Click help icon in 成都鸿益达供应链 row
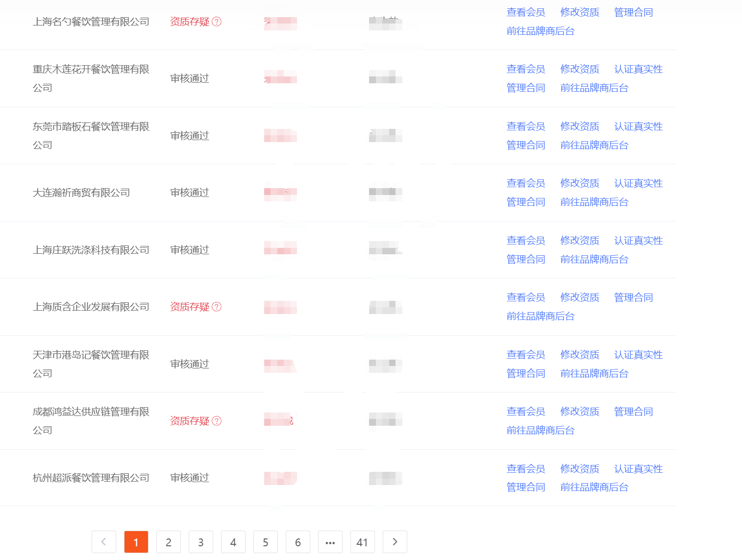The image size is (742, 560). tap(217, 421)
